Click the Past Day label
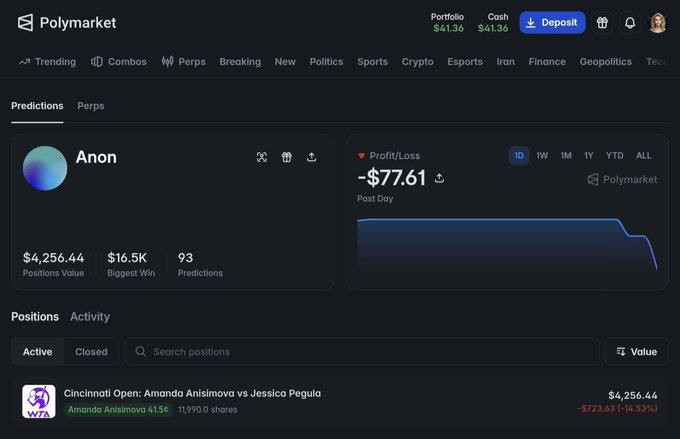Viewport: 680px width, 439px height. point(375,199)
